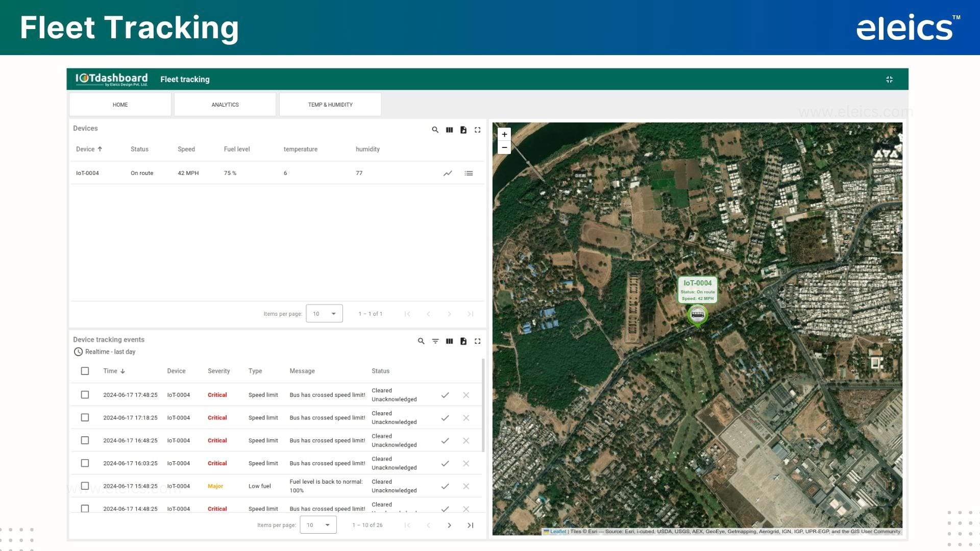Check the 2024-06-17 14:48:25 event row
The image size is (980, 551).
[85, 508]
